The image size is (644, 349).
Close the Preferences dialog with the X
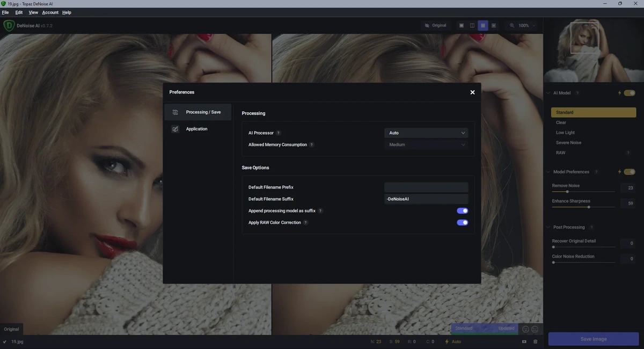(x=472, y=92)
